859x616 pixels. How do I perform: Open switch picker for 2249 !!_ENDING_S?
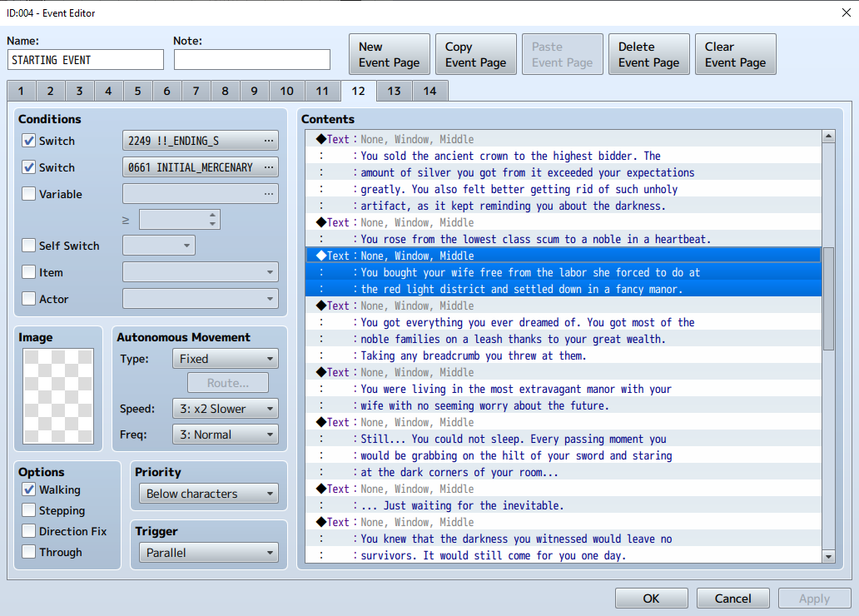[201, 141]
